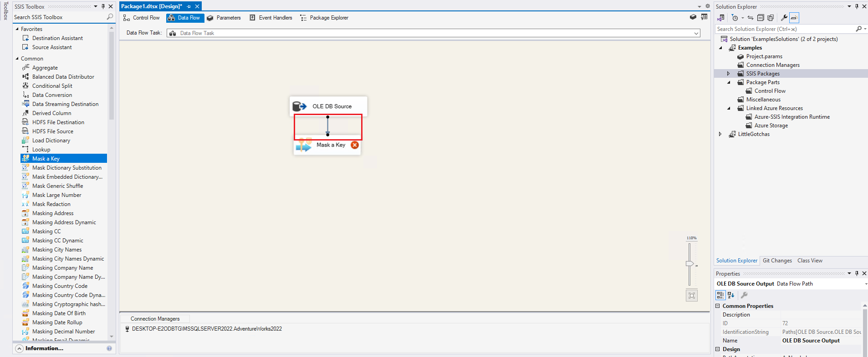Click the Variables icon in designer toolbar
The image size is (868, 357).
[x=704, y=17]
